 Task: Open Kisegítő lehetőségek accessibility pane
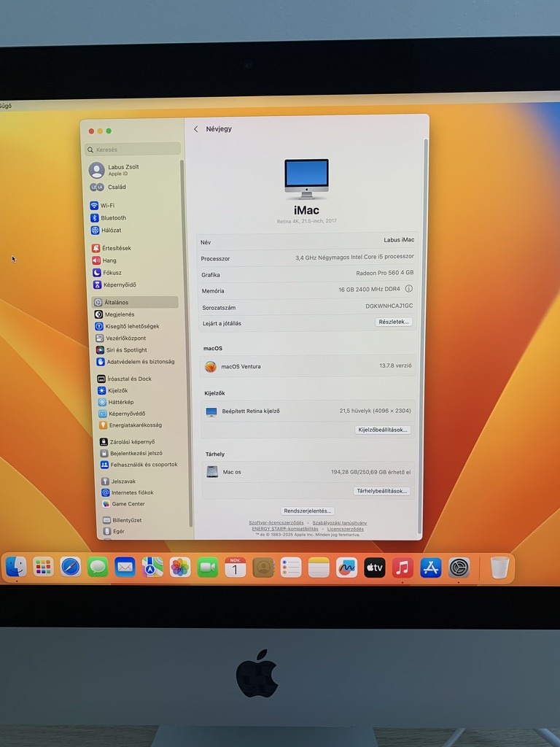[127, 326]
